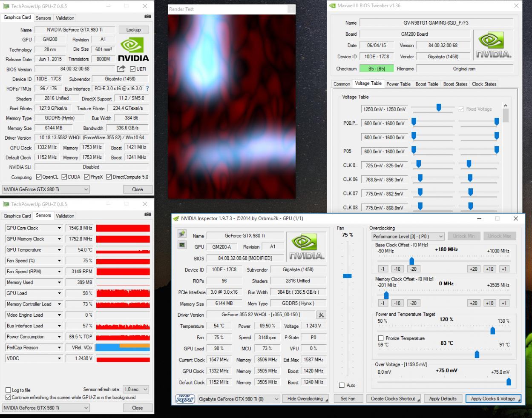This screenshot has width=532, height=418.
Task: Click the Maxwell II BIOS Tweaker title icon
Action: click(x=332, y=6)
